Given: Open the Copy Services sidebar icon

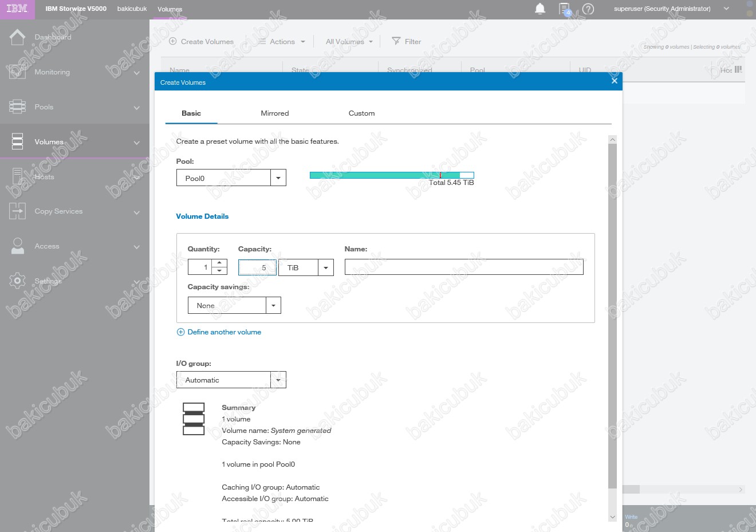Looking at the screenshot, I should point(17,211).
